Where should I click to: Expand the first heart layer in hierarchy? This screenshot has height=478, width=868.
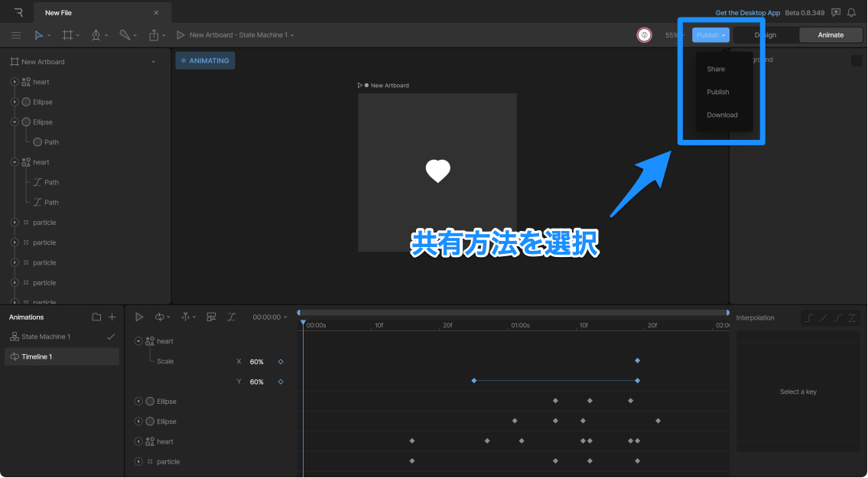coord(14,82)
